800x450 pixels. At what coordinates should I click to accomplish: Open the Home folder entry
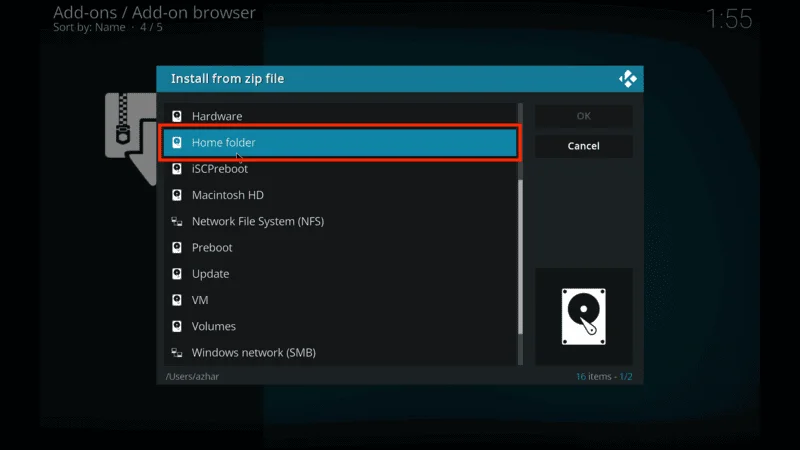tap(340, 142)
